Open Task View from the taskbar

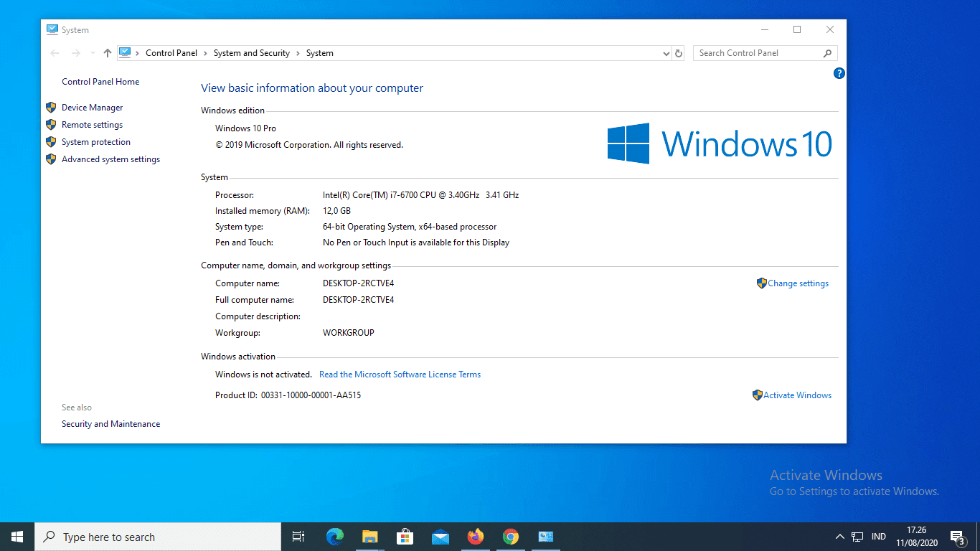(x=298, y=537)
